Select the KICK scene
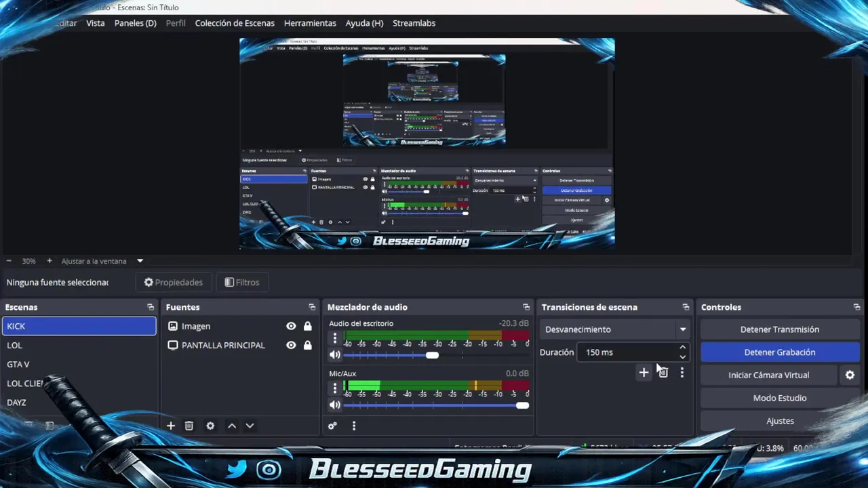Viewport: 868px width, 488px height. (79, 326)
